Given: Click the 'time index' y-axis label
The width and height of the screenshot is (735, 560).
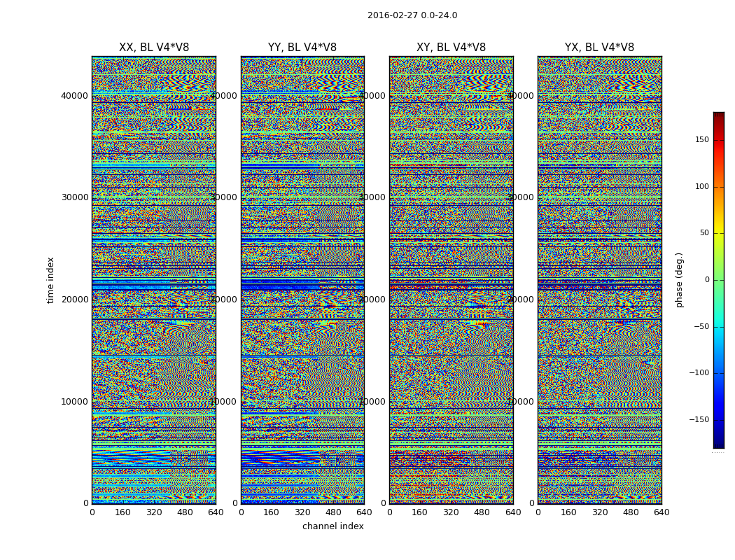Looking at the screenshot, I should (50, 280).
